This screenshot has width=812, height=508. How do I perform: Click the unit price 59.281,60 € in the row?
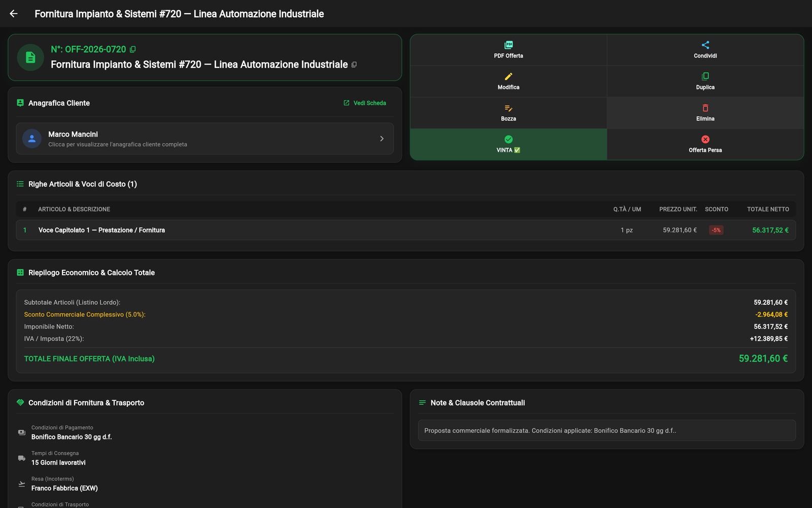click(680, 230)
